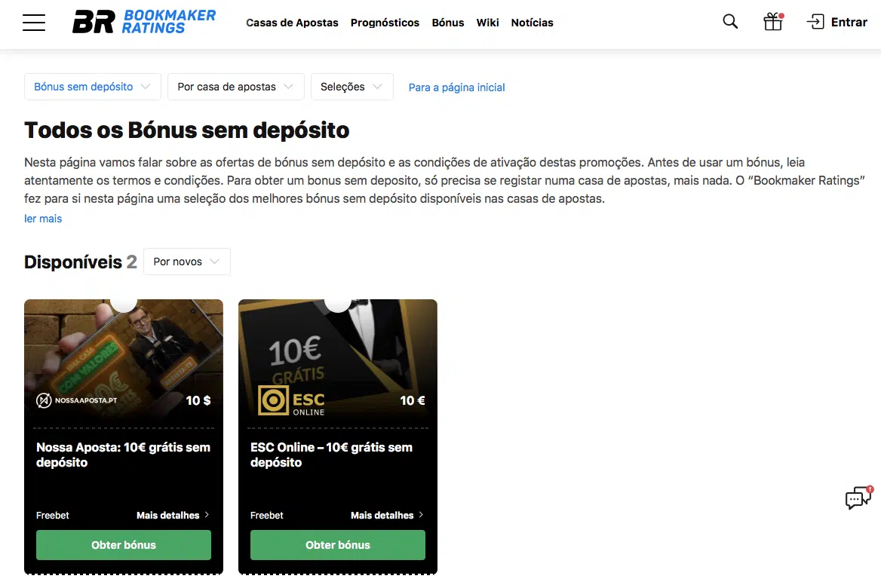The height and width of the screenshot is (588, 881).
Task: Click the Nossaaposta.pt logo on card
Action: [x=77, y=400]
